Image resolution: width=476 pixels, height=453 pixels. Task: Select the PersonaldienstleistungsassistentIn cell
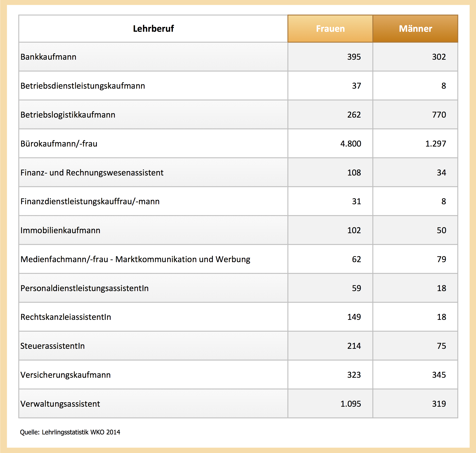(84, 288)
